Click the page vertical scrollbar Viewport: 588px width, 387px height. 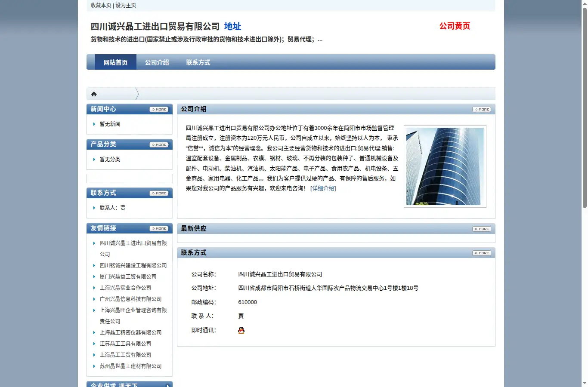[585, 107]
